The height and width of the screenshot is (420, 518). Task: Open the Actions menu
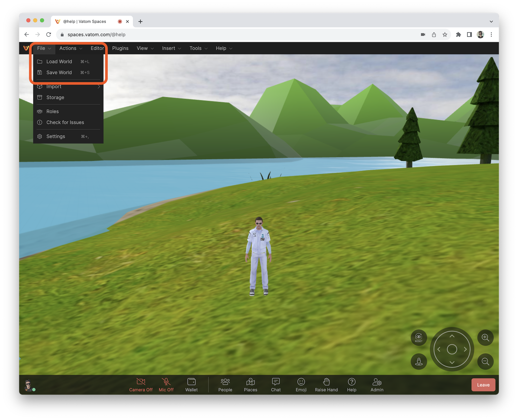pos(71,48)
